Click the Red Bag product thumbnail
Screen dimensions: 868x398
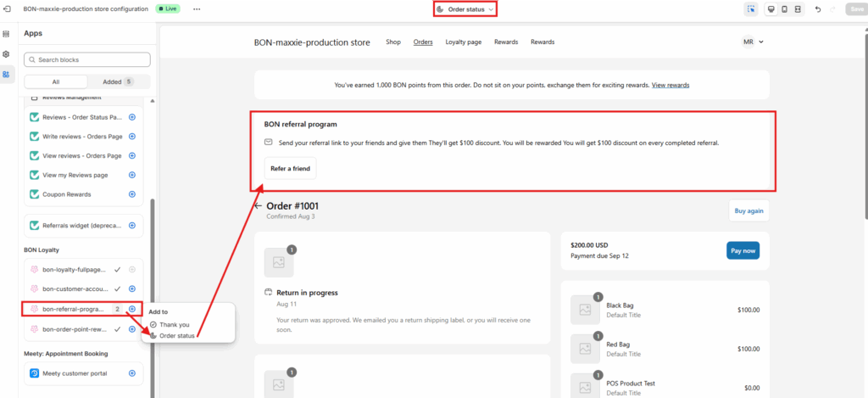pyautogui.click(x=585, y=349)
